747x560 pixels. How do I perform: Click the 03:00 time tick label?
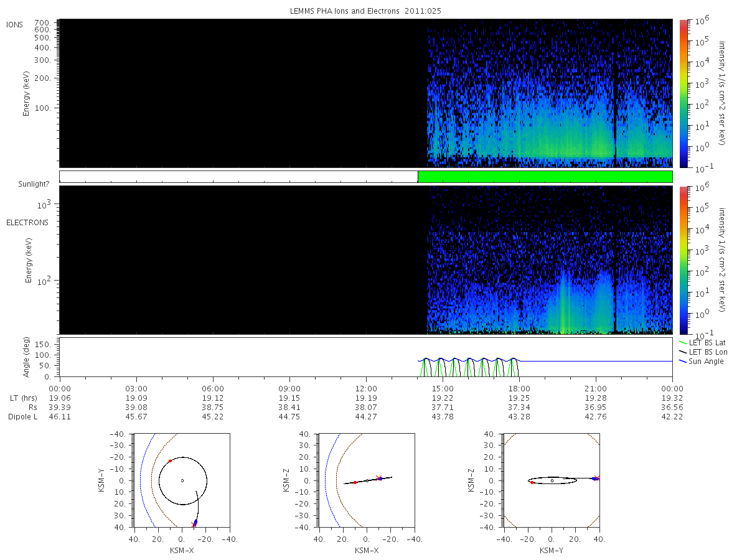click(x=136, y=389)
